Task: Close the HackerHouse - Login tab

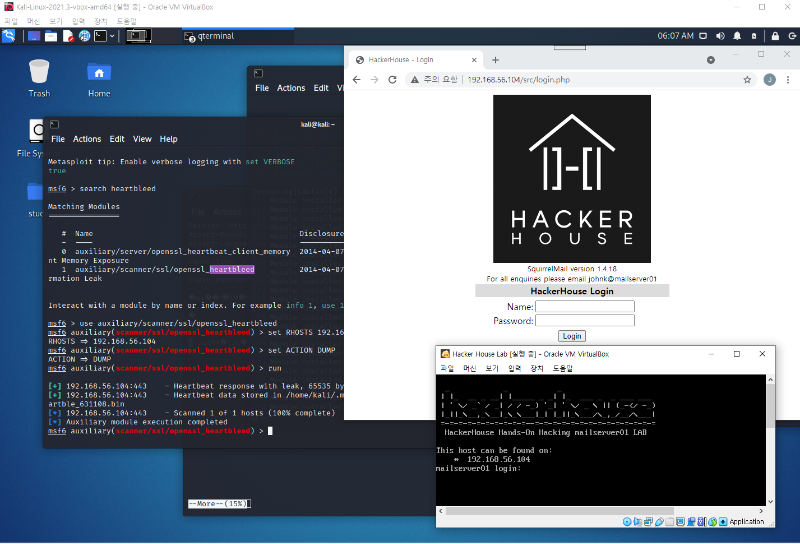Action: click(x=474, y=60)
